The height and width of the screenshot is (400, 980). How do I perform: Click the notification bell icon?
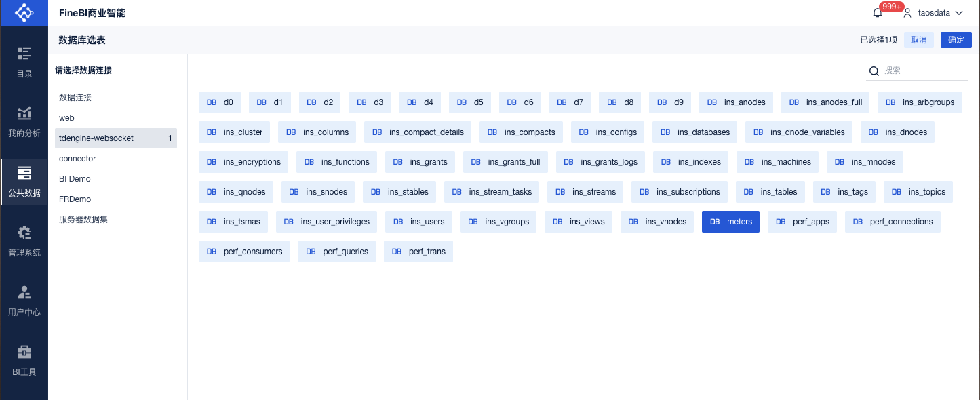878,13
